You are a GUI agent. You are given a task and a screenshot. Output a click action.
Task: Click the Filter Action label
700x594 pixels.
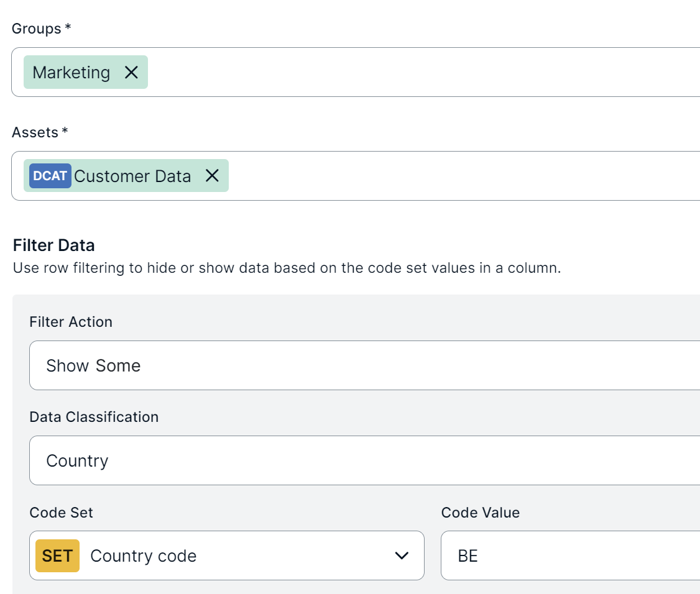pyautogui.click(x=71, y=322)
